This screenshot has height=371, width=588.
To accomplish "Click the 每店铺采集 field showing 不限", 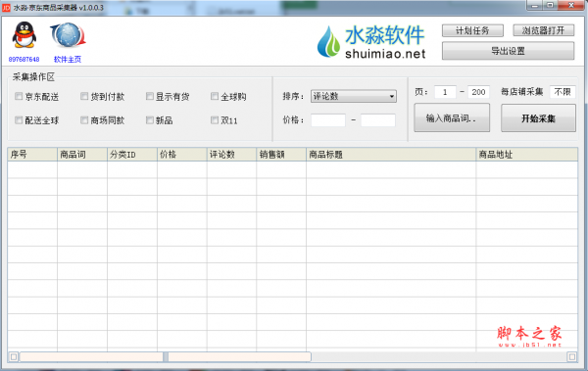I will pos(563,92).
